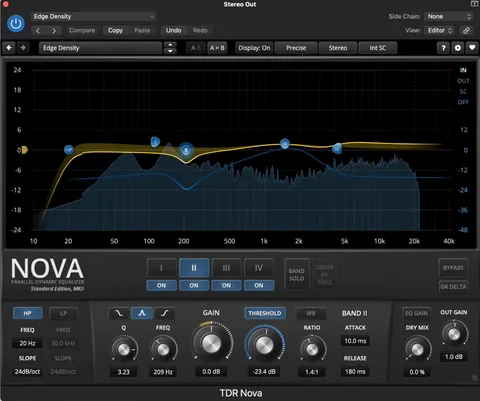Click the Copy button
This screenshot has height=401, width=480.
click(115, 31)
